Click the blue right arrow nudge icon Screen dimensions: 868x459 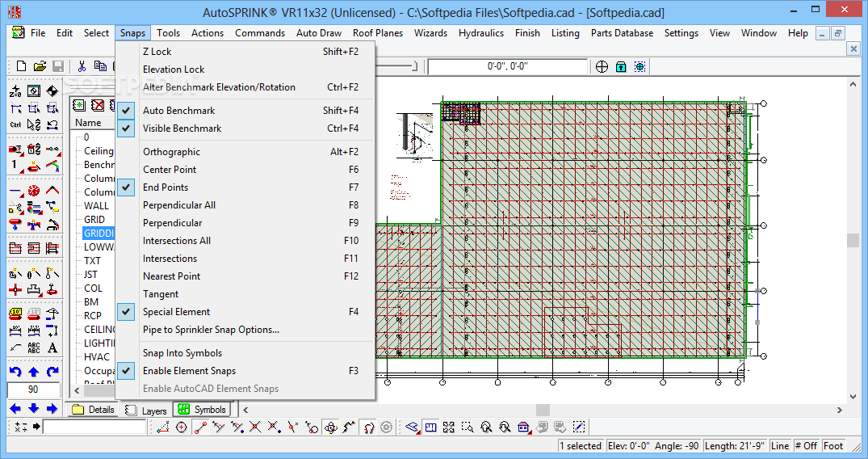tap(52, 409)
